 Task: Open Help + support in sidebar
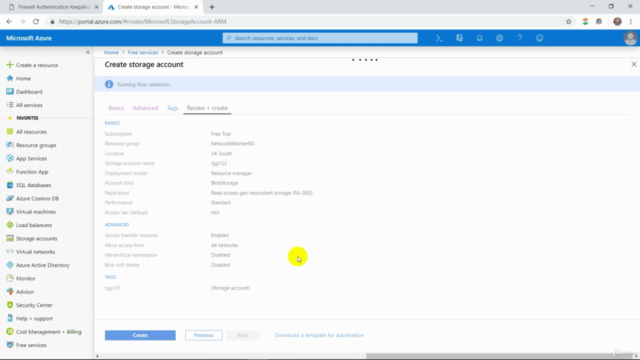(x=34, y=318)
